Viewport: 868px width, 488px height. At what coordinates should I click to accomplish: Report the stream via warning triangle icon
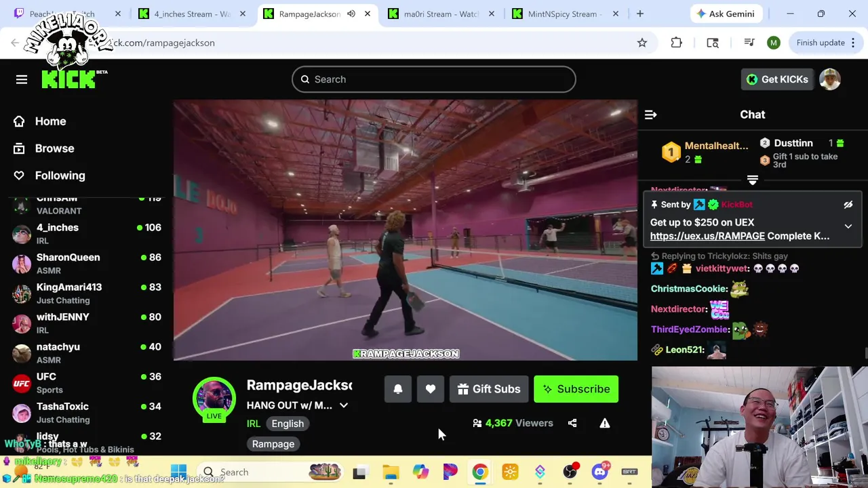coord(605,423)
